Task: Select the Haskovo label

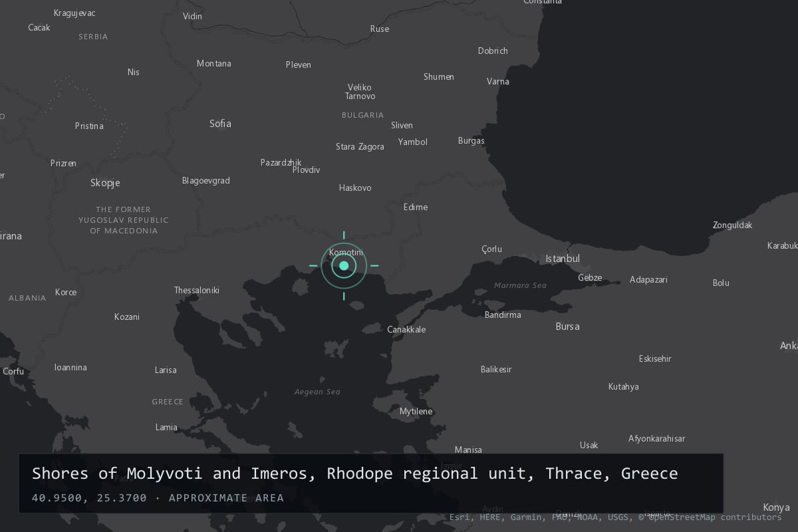Action: point(355,188)
